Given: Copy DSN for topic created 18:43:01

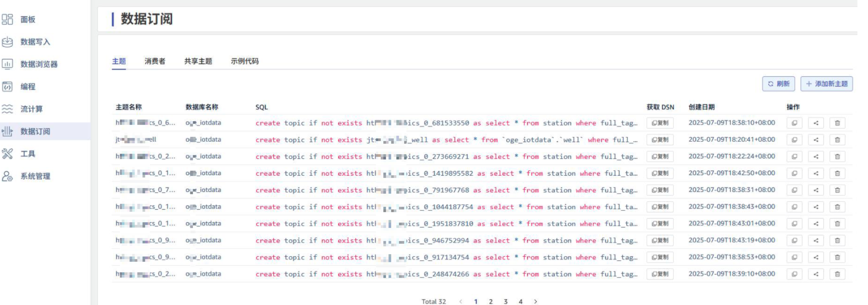Looking at the screenshot, I should (x=660, y=224).
